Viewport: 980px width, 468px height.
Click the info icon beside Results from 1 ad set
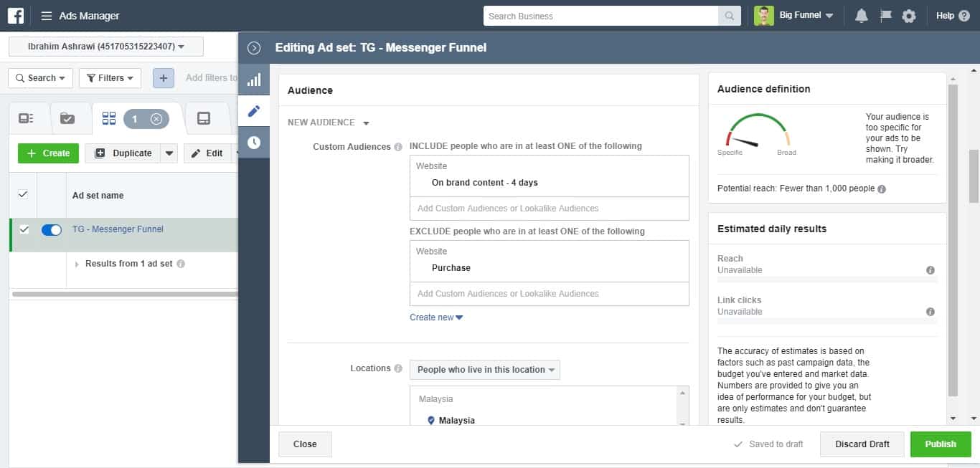[x=181, y=264]
